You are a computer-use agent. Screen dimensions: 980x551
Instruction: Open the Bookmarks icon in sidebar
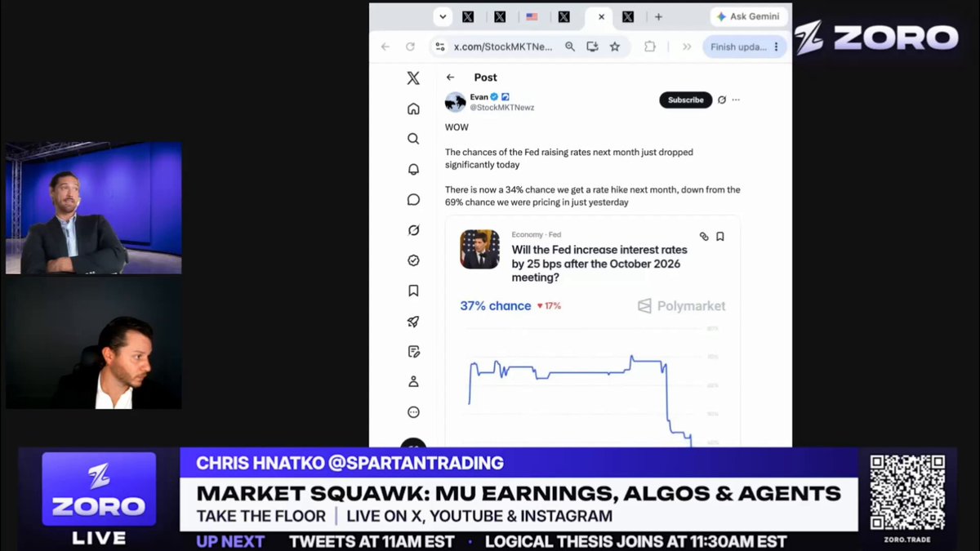click(413, 291)
